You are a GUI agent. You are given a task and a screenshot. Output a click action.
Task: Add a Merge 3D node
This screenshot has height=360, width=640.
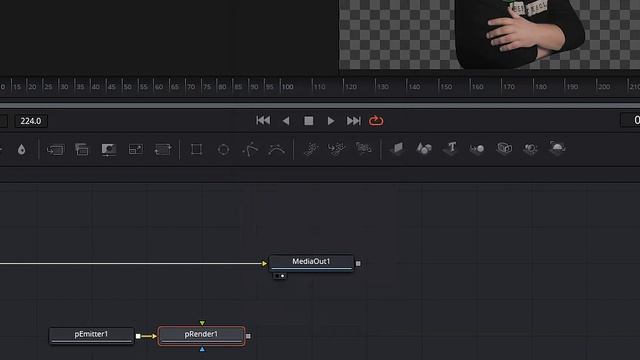pos(477,149)
